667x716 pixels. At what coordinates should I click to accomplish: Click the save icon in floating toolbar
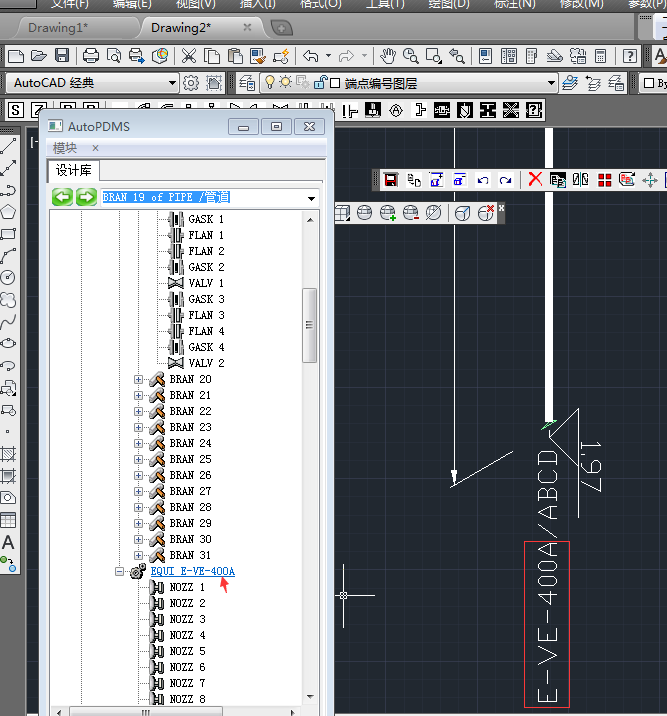tap(390, 180)
